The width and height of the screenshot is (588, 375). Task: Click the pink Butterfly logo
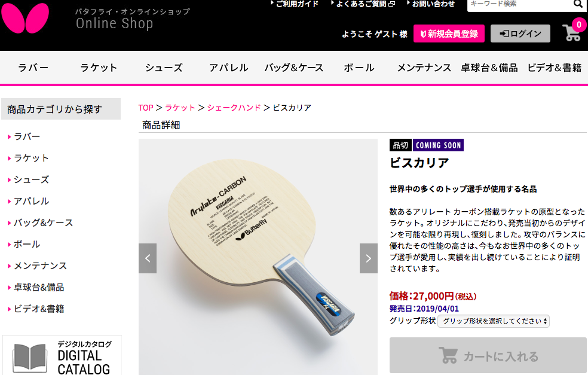(24, 17)
